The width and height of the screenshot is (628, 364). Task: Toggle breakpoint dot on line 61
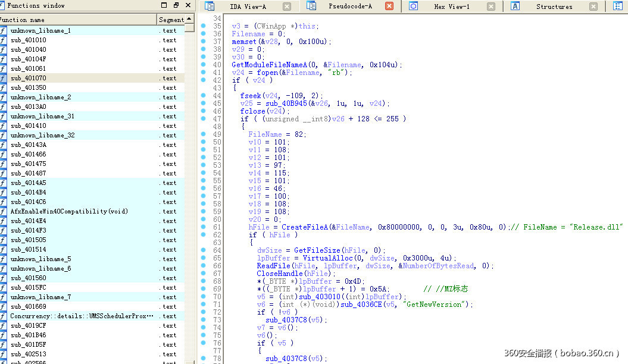pyautogui.click(x=203, y=227)
